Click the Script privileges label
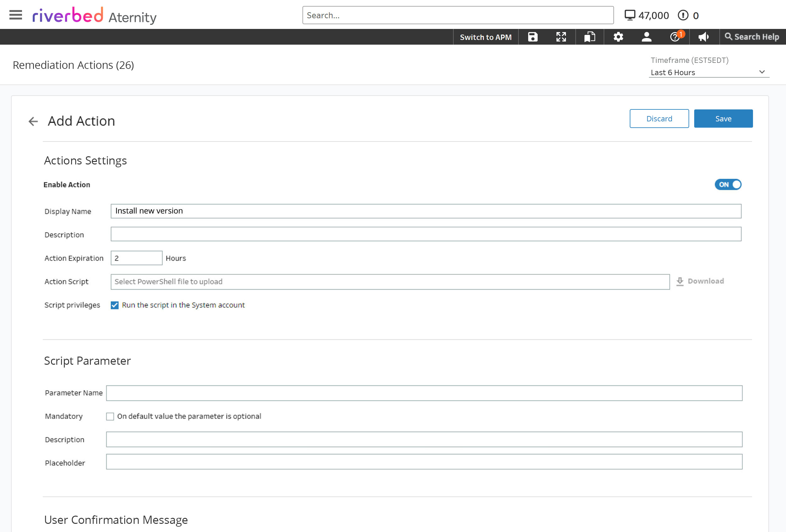Screen dimensions: 786x532 (72, 305)
